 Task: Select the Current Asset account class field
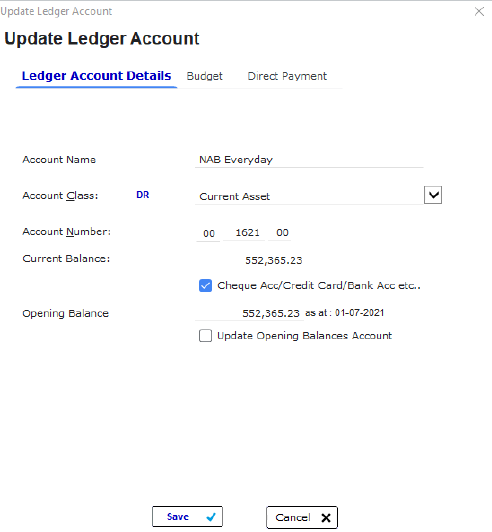click(309, 196)
